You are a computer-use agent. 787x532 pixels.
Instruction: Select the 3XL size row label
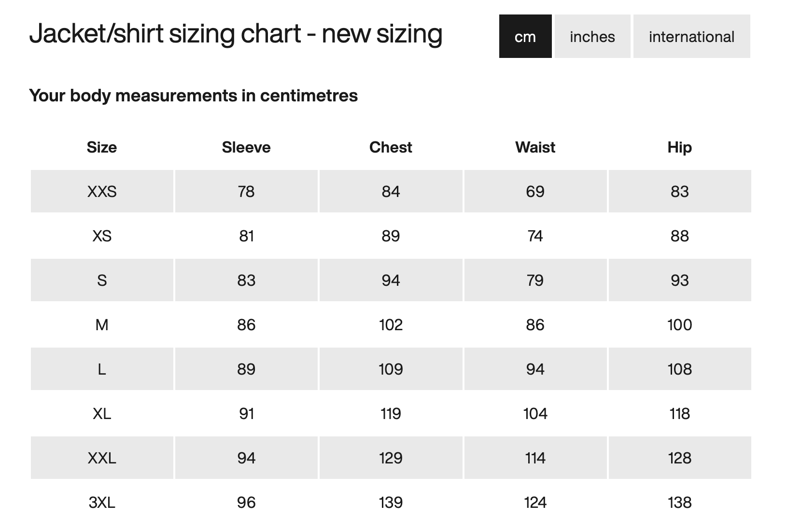[x=102, y=503]
